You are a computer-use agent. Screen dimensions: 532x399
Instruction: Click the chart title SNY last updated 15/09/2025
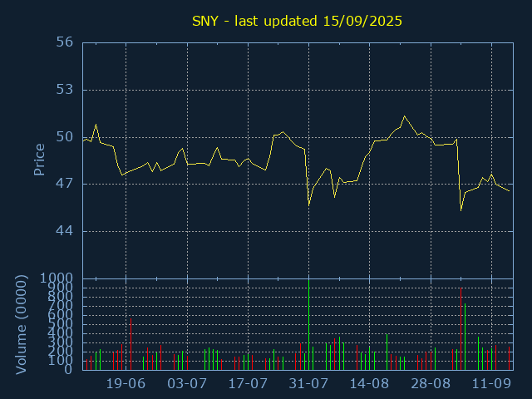297,21
